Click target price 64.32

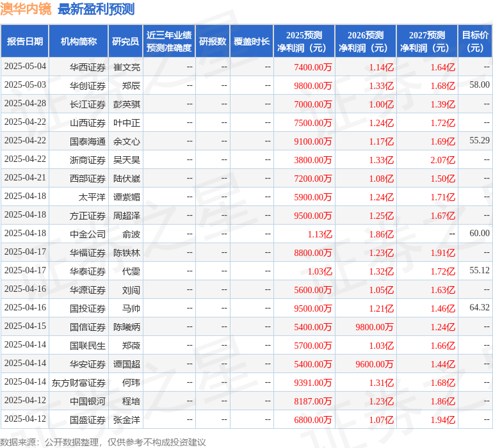pos(480,307)
